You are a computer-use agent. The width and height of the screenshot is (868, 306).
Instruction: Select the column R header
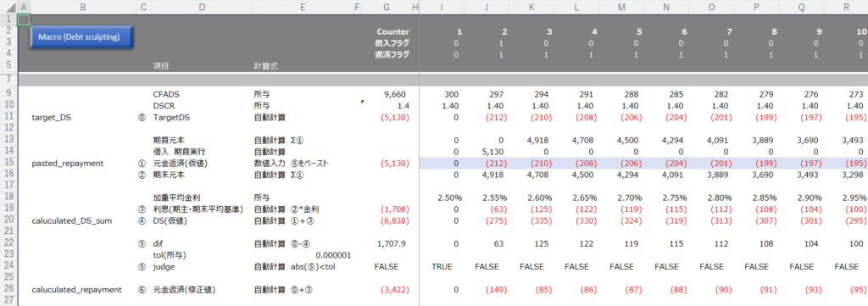tap(847, 7)
